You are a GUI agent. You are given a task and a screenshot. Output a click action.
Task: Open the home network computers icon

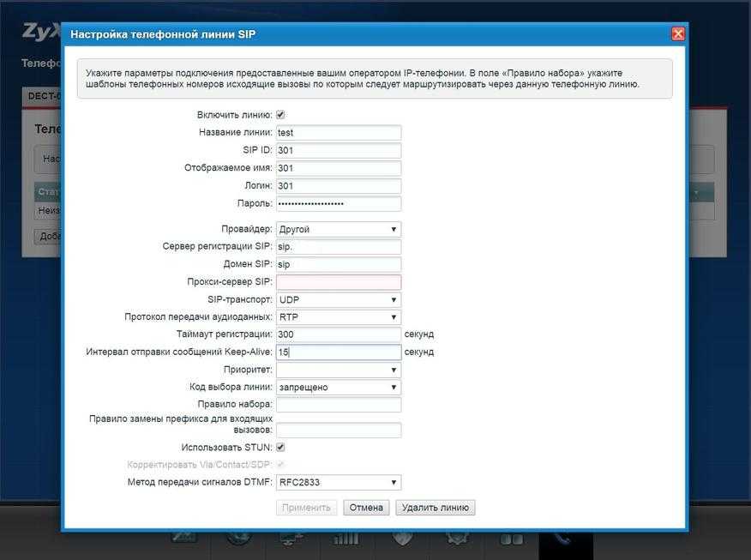point(291,540)
